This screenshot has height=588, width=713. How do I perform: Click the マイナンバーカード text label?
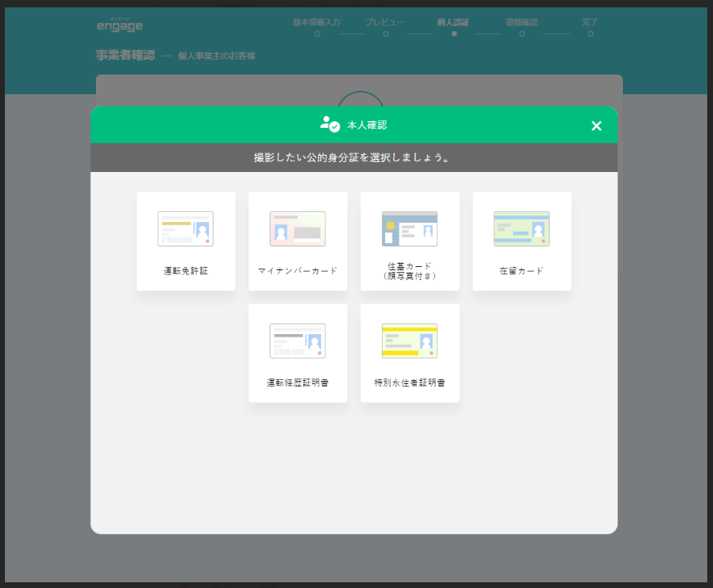tap(297, 271)
